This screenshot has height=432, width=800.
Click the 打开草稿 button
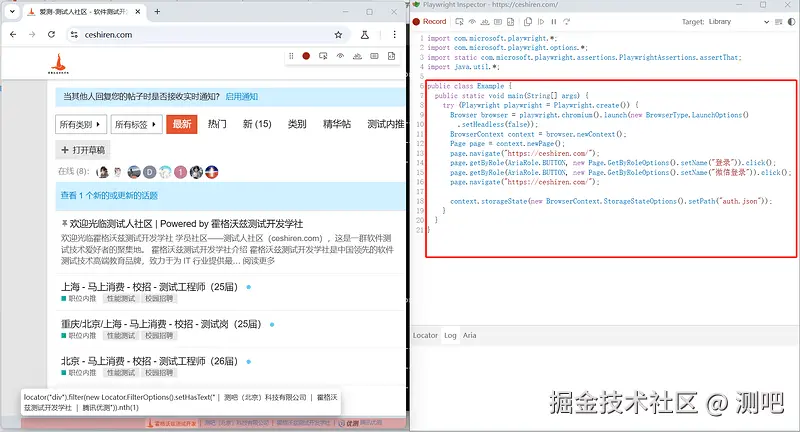tap(83, 150)
